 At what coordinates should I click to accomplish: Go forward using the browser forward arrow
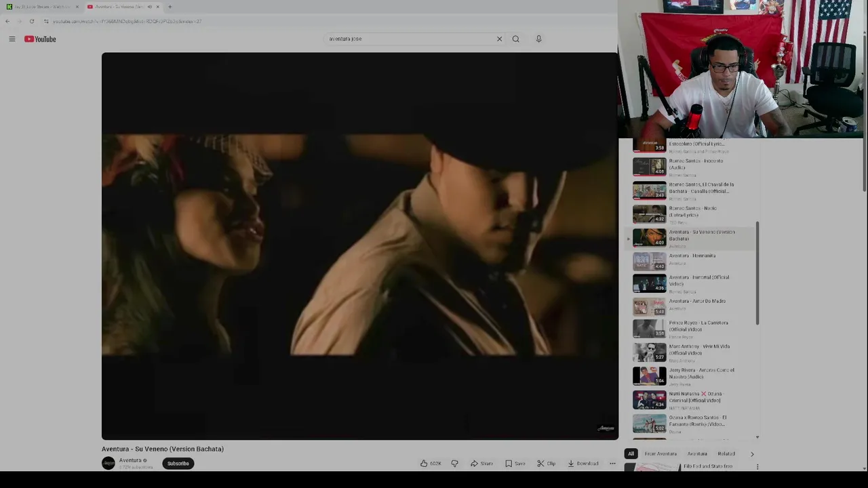pyautogui.click(x=19, y=21)
